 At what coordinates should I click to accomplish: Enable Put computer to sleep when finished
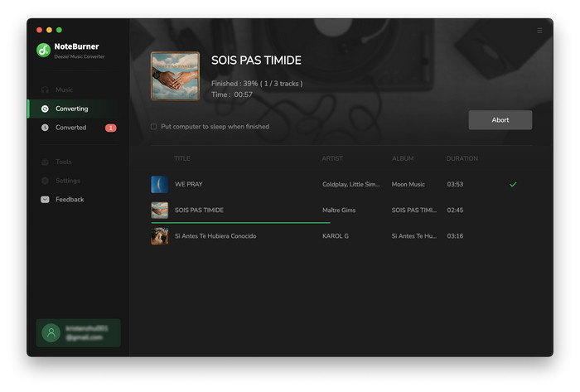[x=153, y=127]
